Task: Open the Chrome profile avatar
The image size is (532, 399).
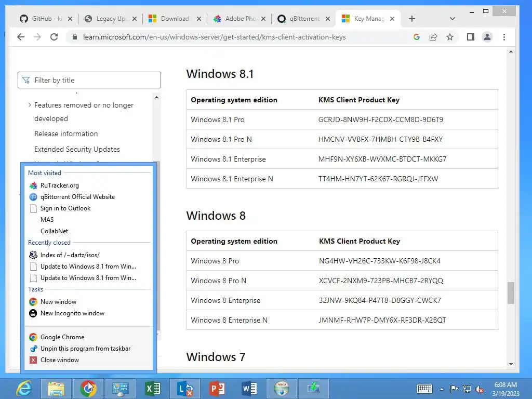Action: point(487,37)
